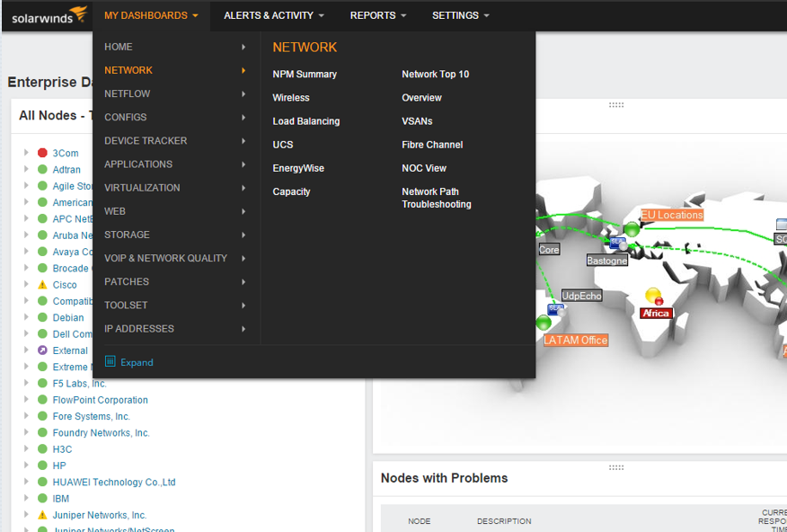Open the Applications submenu

(176, 164)
